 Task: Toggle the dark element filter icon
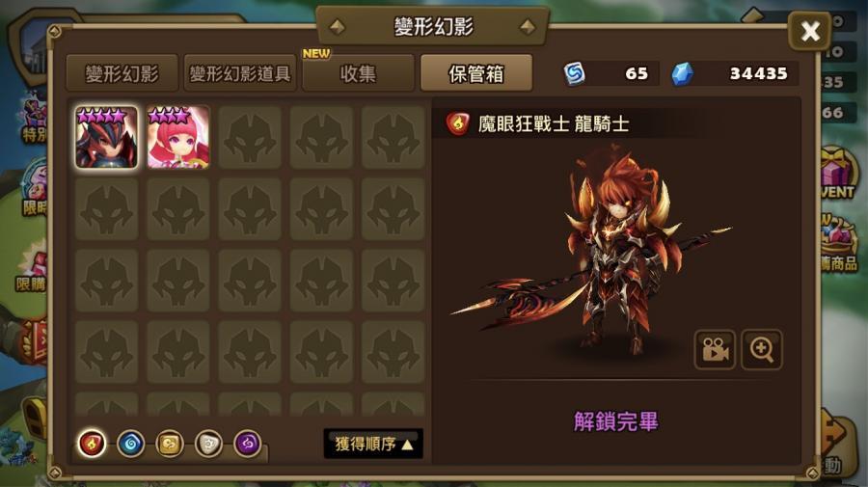[x=248, y=444]
